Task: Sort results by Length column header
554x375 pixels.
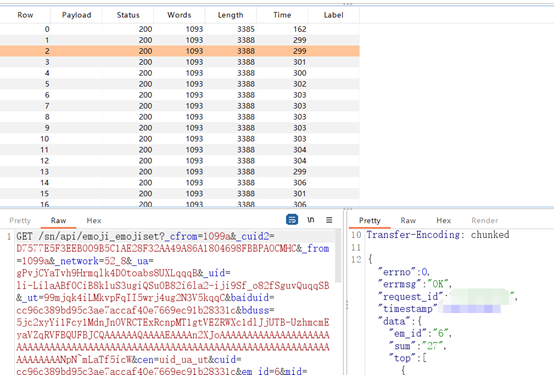Action: pyautogui.click(x=230, y=15)
